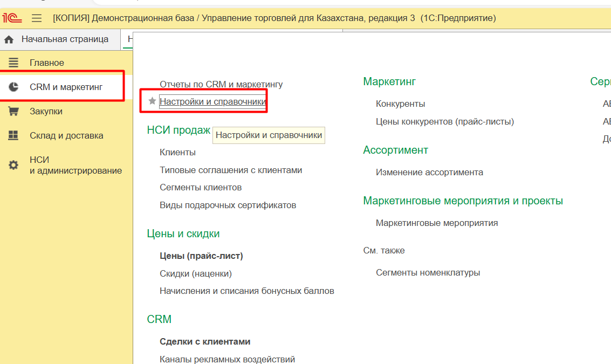
Task: Toggle favorite star next to Настройки и справочники
Action: (152, 101)
